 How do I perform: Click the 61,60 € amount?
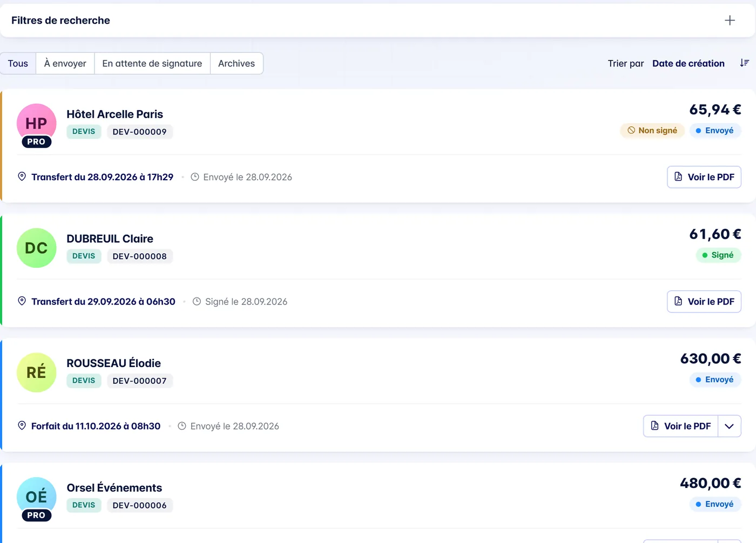pyautogui.click(x=715, y=234)
